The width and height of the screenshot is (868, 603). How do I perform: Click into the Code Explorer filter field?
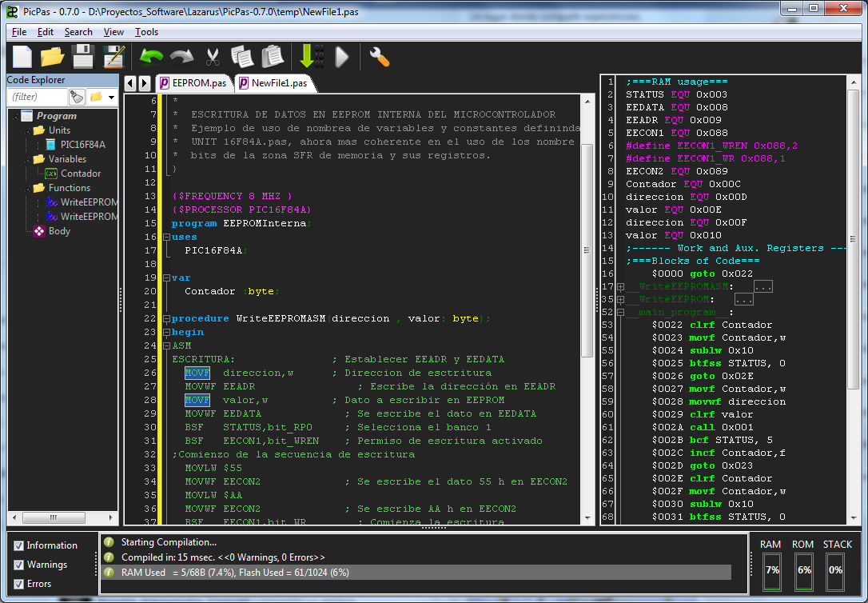pos(38,97)
